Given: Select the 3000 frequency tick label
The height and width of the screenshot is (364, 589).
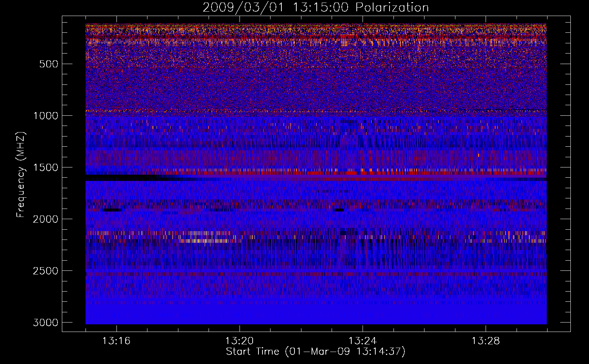Looking at the screenshot, I should tap(46, 323).
